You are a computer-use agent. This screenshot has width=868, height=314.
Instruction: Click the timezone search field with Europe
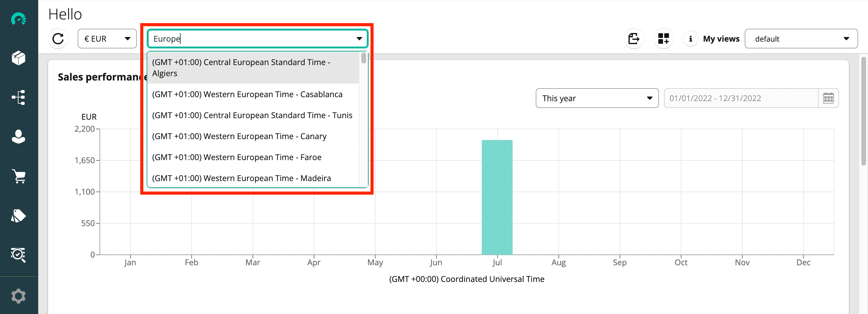click(x=251, y=39)
